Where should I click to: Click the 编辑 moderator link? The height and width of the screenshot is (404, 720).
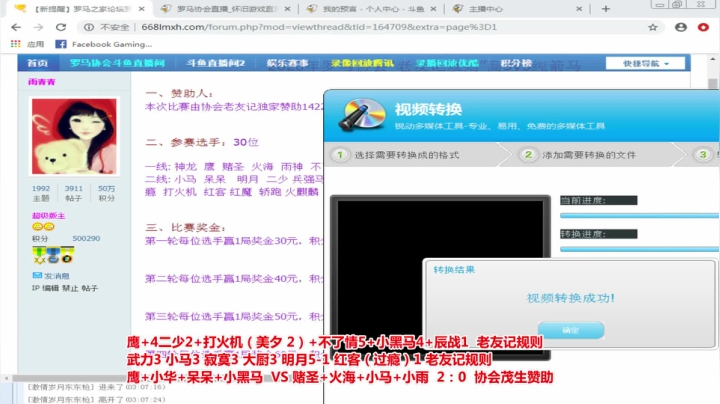(x=51, y=288)
